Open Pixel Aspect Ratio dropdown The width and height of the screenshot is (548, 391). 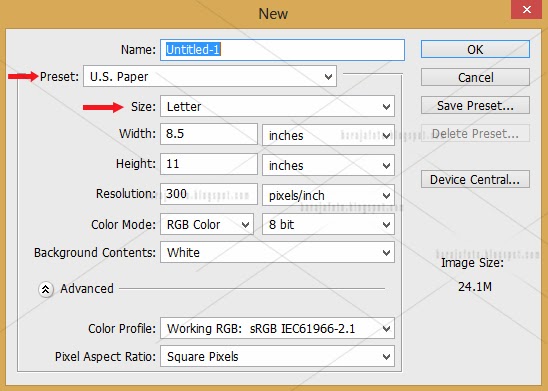(277, 356)
